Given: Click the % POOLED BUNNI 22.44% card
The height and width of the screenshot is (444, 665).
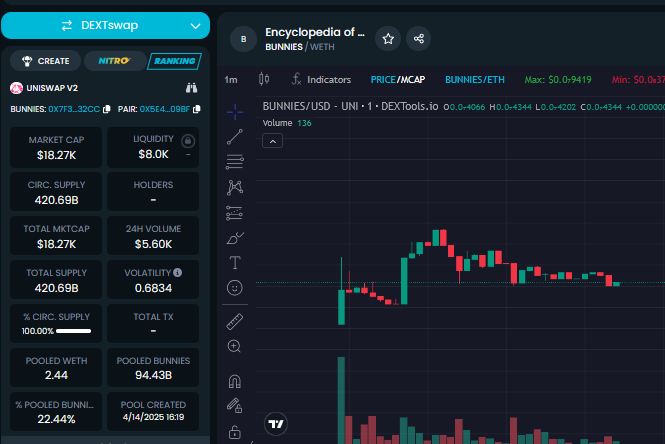Looking at the screenshot, I should pyautogui.click(x=56, y=411).
